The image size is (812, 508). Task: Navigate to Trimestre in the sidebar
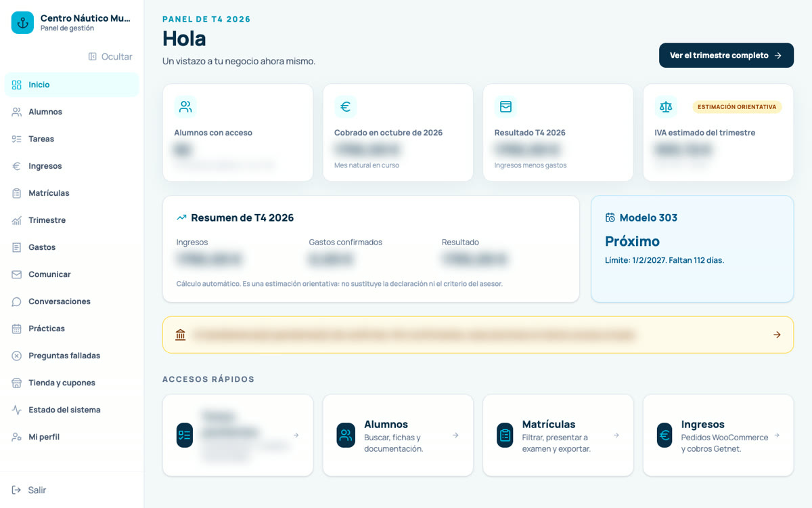pyautogui.click(x=72, y=220)
